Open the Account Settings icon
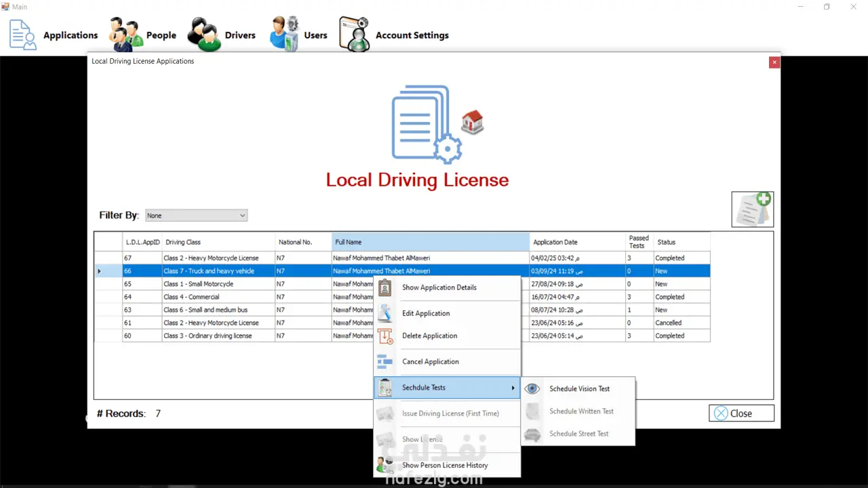Image resolution: width=868 pixels, height=488 pixels. [354, 34]
